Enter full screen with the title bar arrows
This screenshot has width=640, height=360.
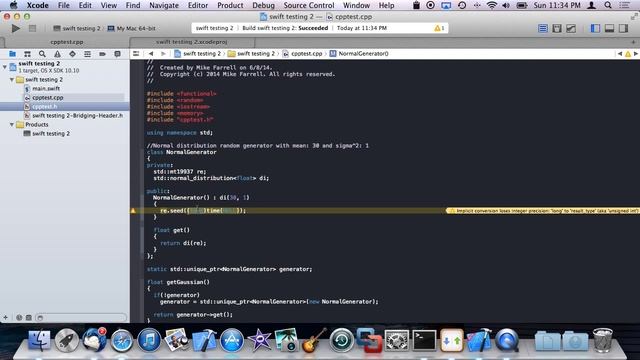[x=634, y=17]
